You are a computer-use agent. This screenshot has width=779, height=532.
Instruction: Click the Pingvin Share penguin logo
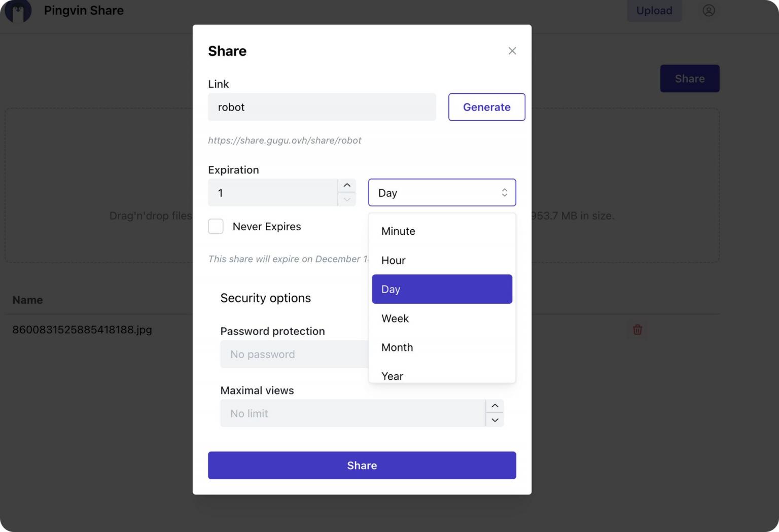18,11
